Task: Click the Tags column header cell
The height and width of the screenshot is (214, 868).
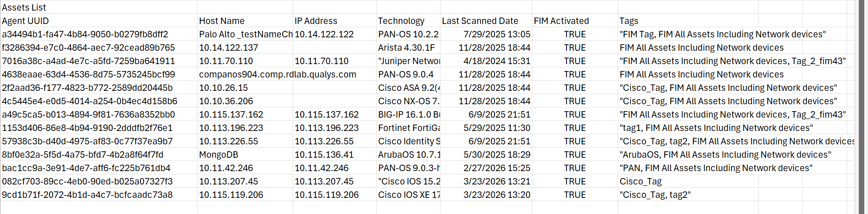Action: tap(629, 21)
